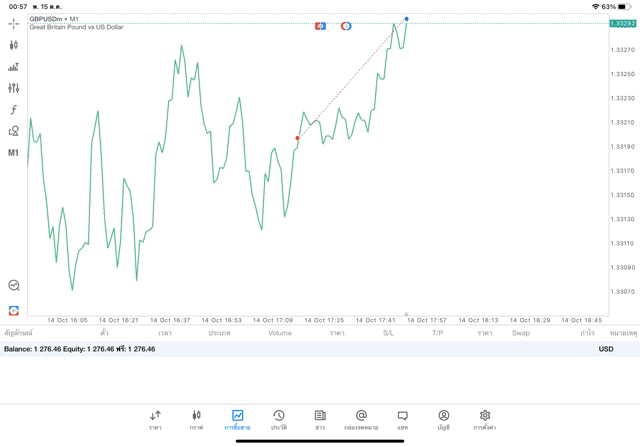Change the M1 timeframe selector
The height and width of the screenshot is (447, 640).
13,153
